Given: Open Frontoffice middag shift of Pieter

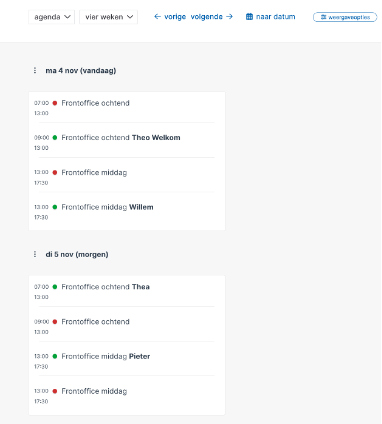Looking at the screenshot, I should [127, 361].
